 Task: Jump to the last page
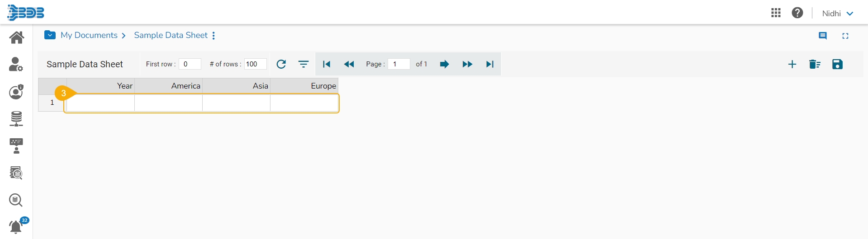coord(490,64)
